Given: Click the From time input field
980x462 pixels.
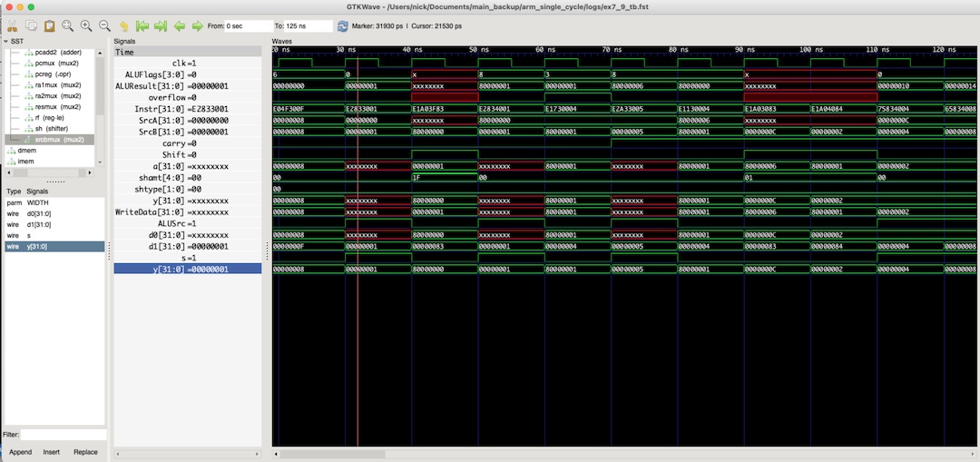Looking at the screenshot, I should tap(250, 26).
